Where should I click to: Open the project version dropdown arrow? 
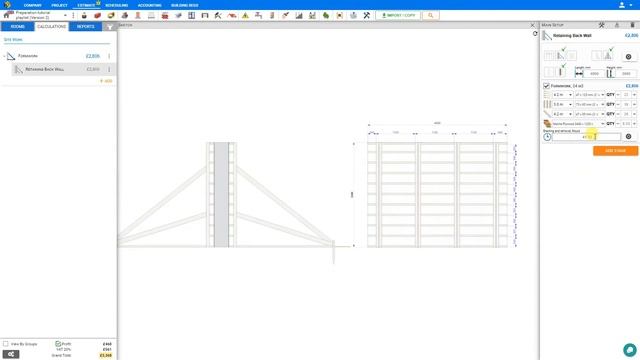coord(65,16)
